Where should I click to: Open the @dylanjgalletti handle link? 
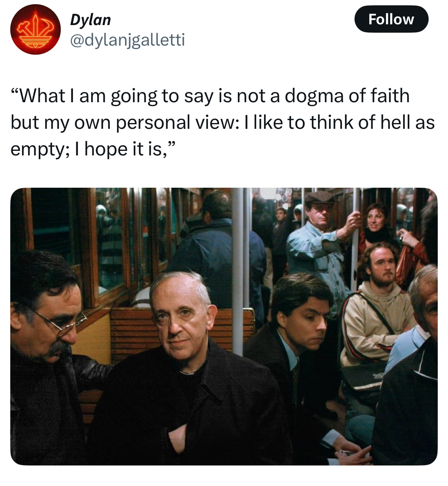[127, 40]
